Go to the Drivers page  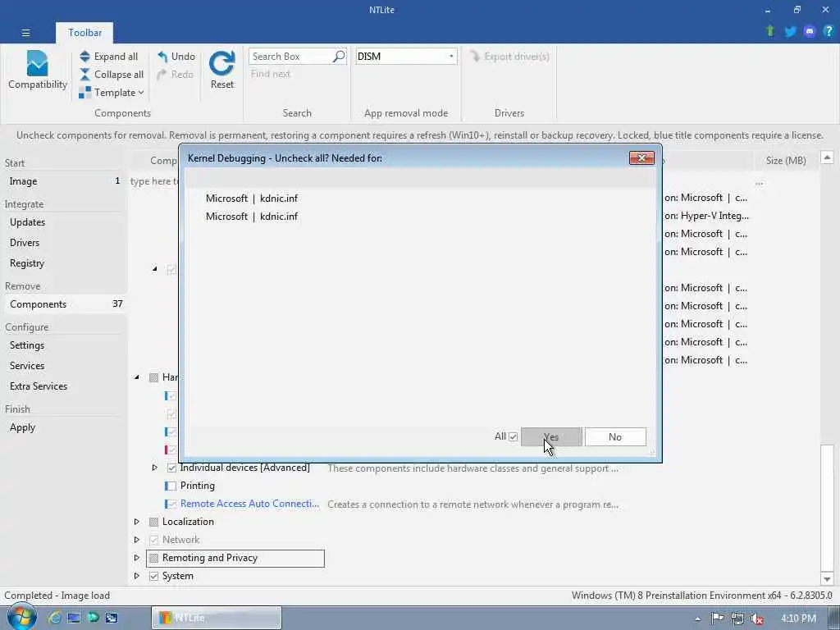(64, 243)
